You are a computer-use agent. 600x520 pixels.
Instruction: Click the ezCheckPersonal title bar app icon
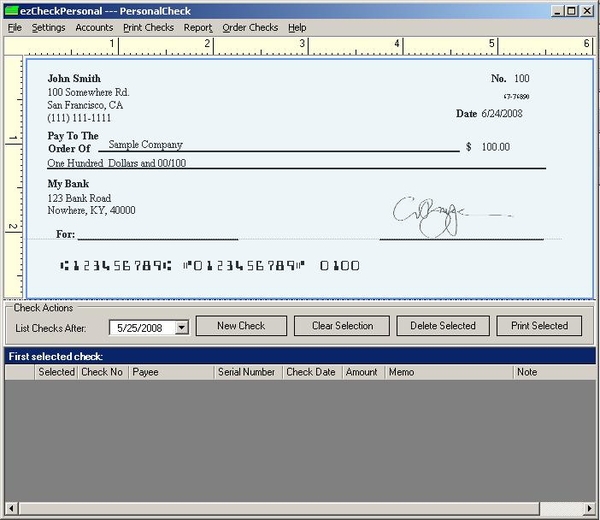11,10
